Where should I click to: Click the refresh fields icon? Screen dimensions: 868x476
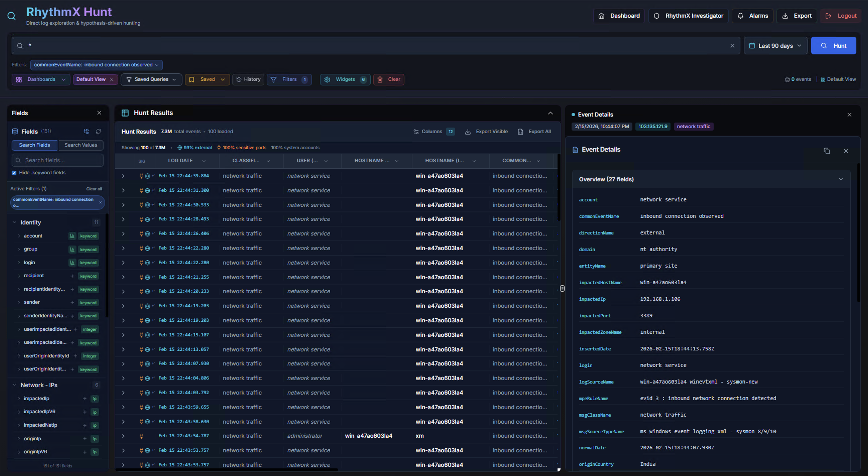(98, 131)
